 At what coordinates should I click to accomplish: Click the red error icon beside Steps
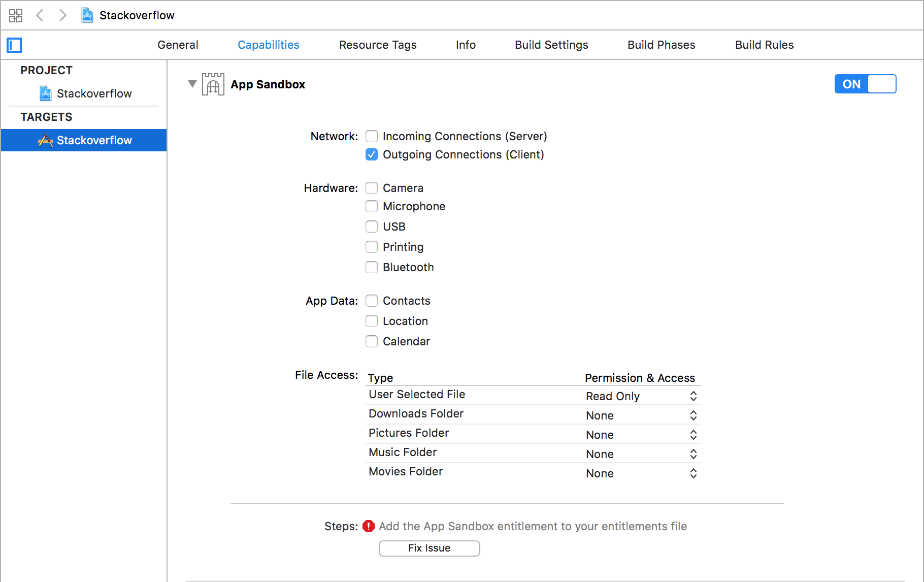(369, 526)
